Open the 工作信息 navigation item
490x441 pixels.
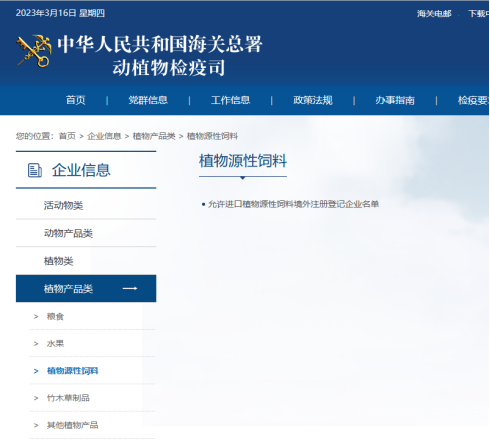(x=230, y=100)
